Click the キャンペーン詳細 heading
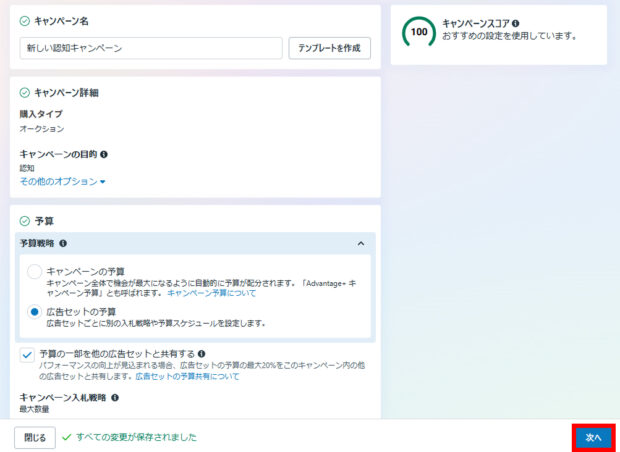 click(x=66, y=93)
